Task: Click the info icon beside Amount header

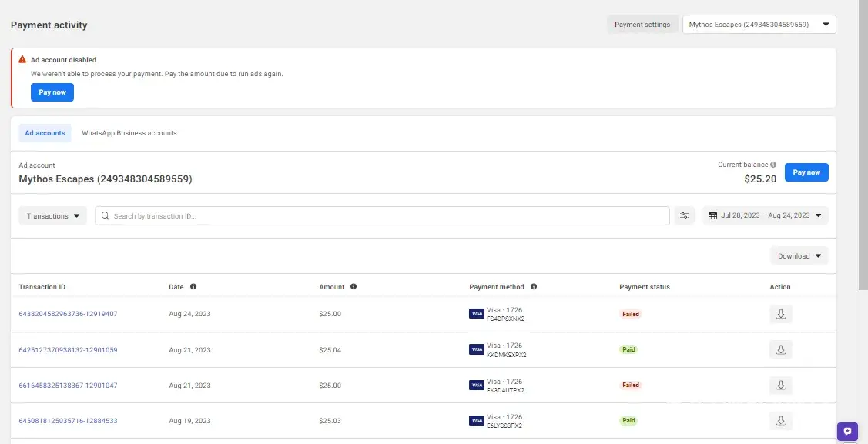Action: tap(354, 287)
